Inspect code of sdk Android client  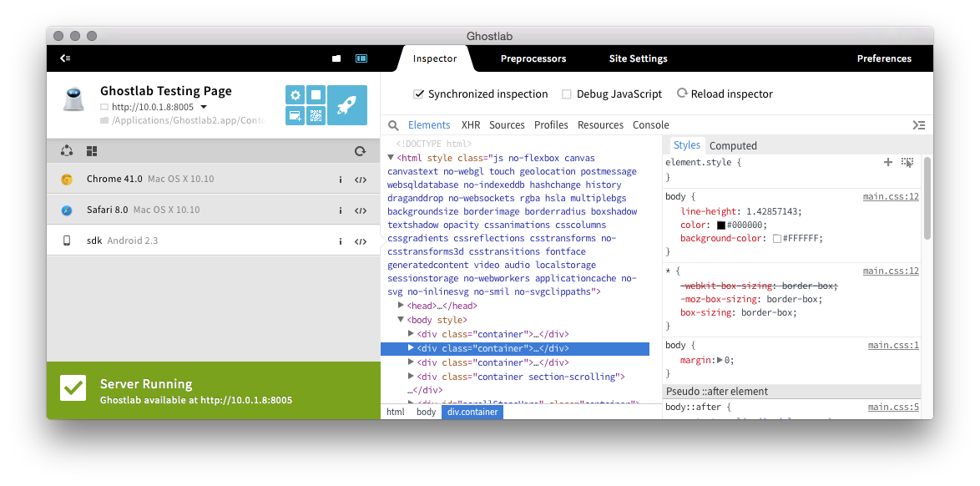361,240
